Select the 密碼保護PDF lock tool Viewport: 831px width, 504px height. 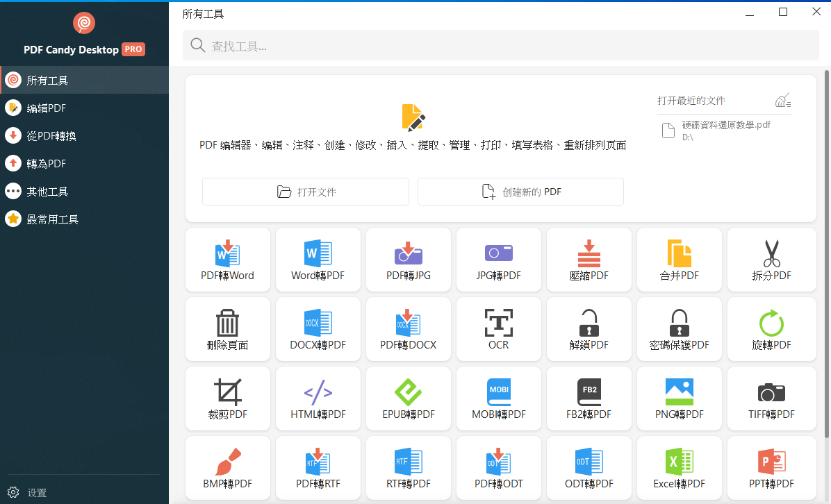[680, 329]
